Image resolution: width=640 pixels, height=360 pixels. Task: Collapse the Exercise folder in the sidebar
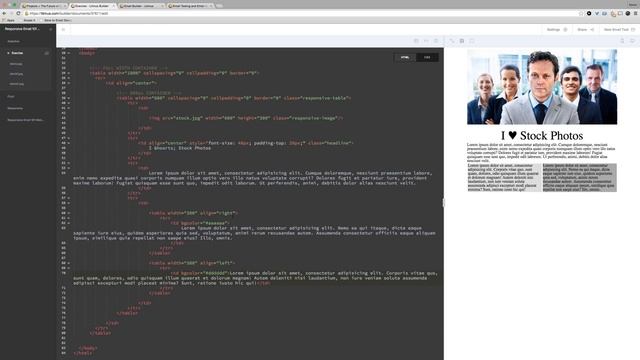pyautogui.click(x=8, y=53)
